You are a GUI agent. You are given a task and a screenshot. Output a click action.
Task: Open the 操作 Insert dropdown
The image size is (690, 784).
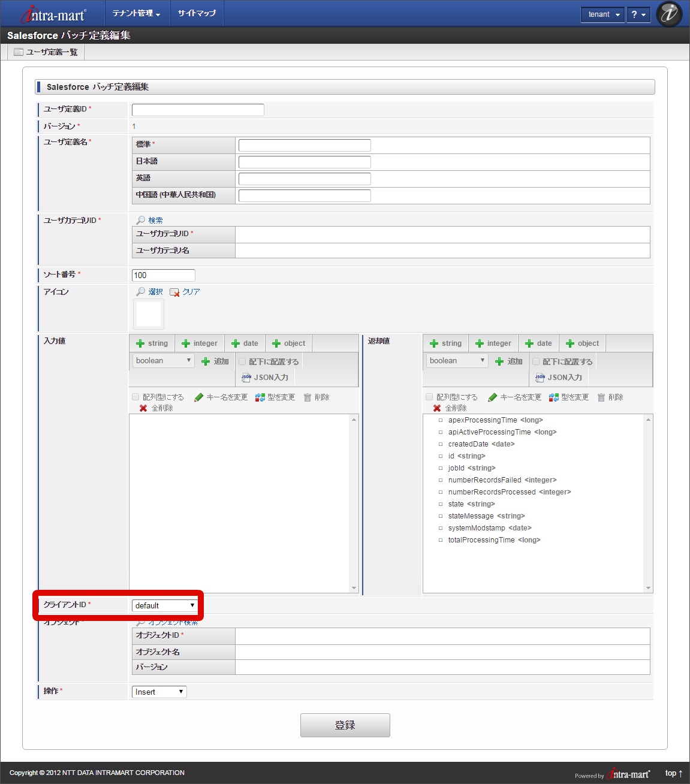pos(159,692)
